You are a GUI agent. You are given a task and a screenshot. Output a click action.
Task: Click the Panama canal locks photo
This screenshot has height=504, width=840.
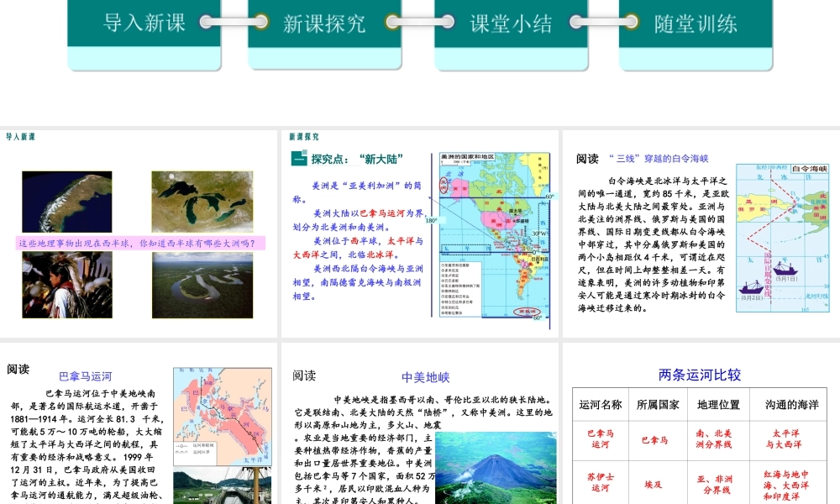tap(223, 486)
